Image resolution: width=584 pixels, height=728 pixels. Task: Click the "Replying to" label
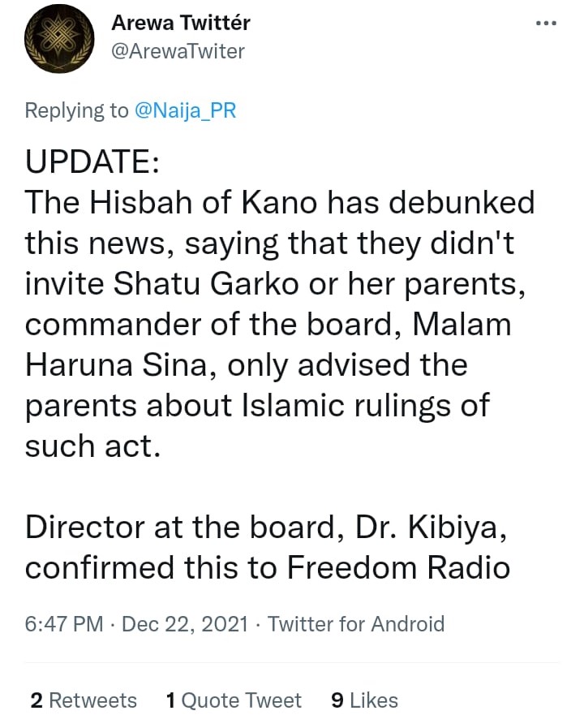76,110
